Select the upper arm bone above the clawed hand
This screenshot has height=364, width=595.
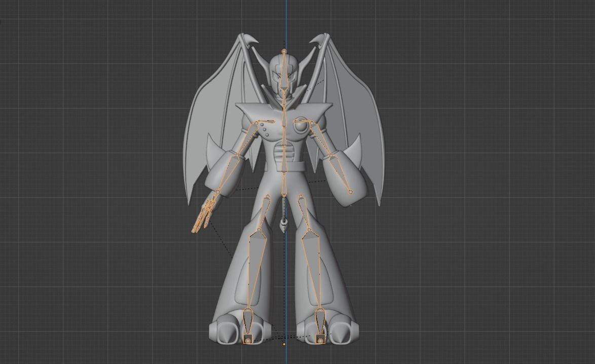coord(247,138)
